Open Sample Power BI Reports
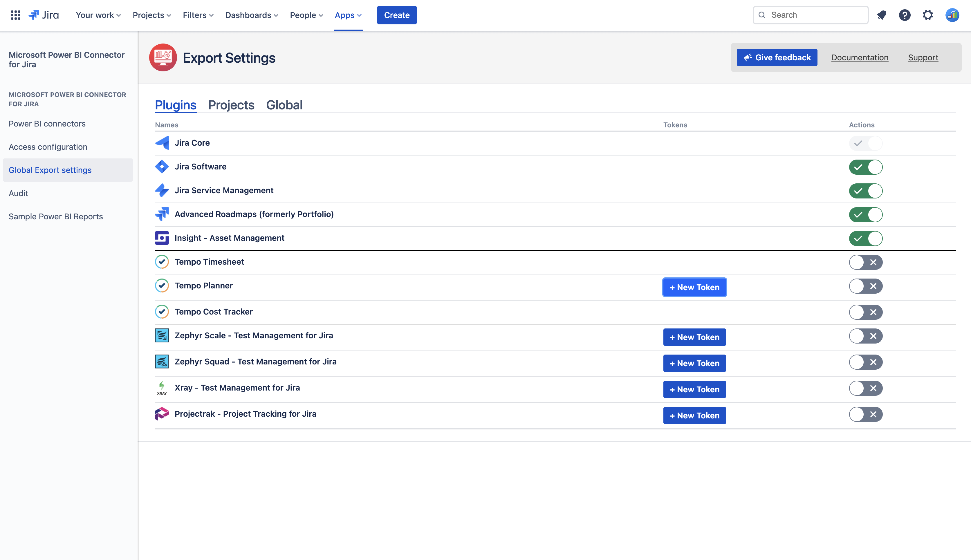Screen dimensions: 971x560 click(x=68, y=216)
